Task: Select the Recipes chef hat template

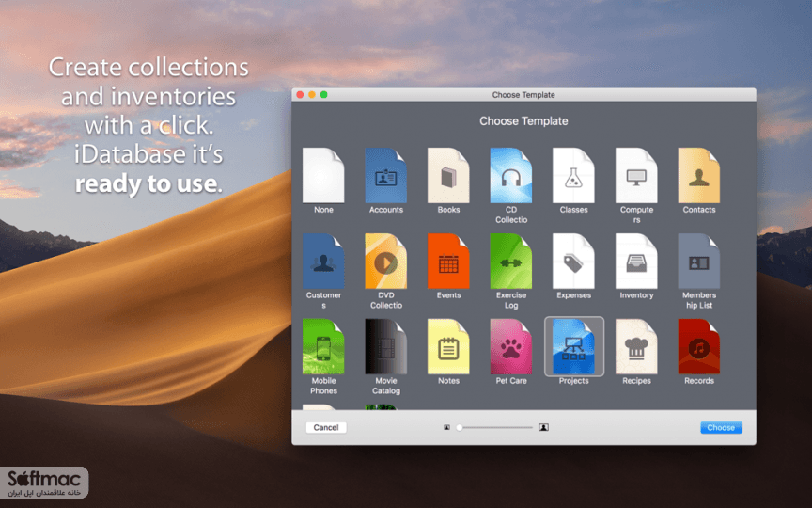Action: point(636,346)
